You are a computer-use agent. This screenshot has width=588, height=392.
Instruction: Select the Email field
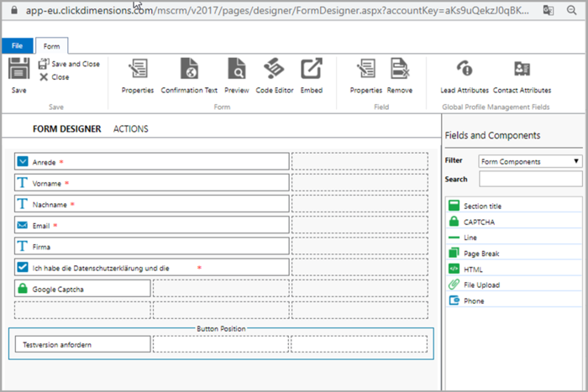coord(152,225)
